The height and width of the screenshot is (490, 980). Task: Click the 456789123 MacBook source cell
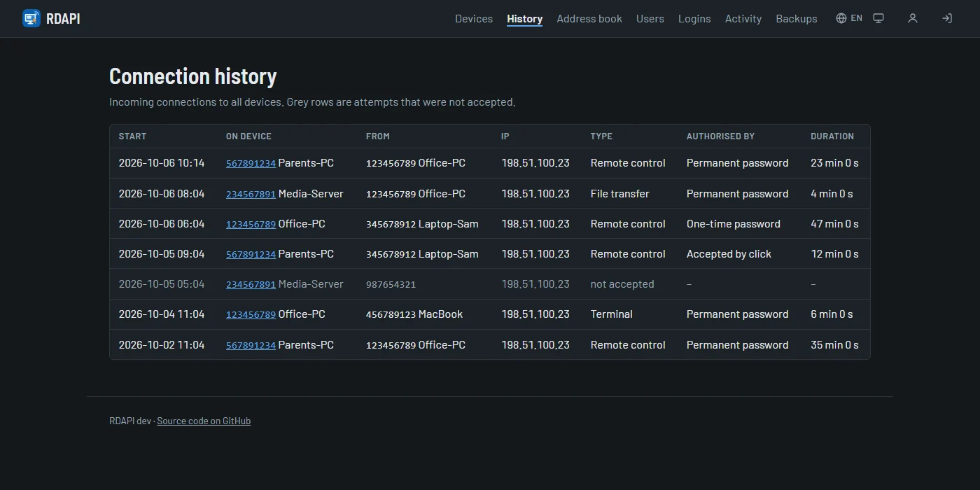pos(414,314)
